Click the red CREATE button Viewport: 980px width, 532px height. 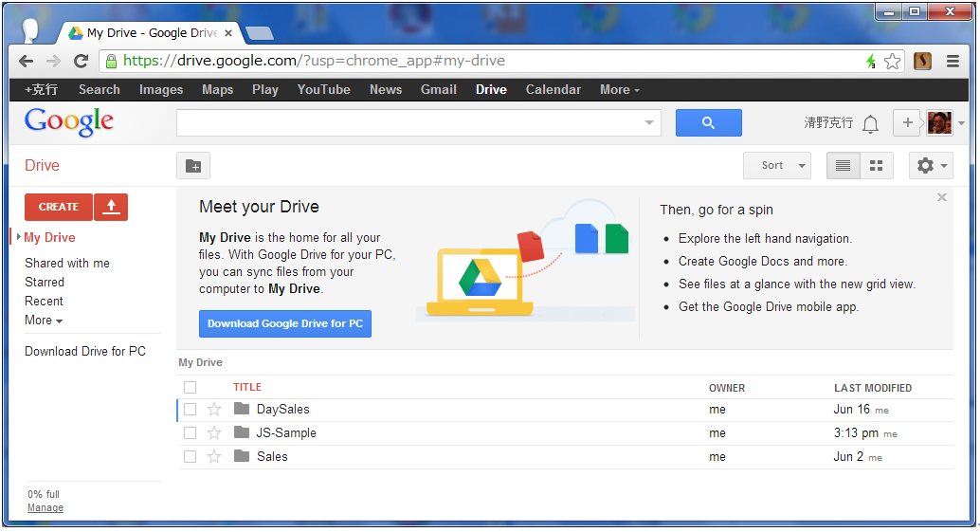[x=59, y=207]
